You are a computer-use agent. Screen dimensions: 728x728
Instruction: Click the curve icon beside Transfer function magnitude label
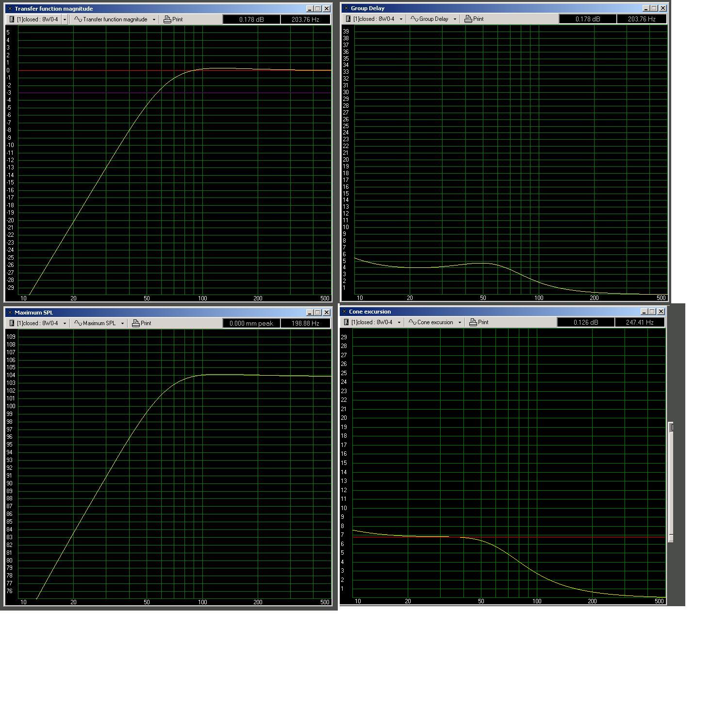[78, 19]
